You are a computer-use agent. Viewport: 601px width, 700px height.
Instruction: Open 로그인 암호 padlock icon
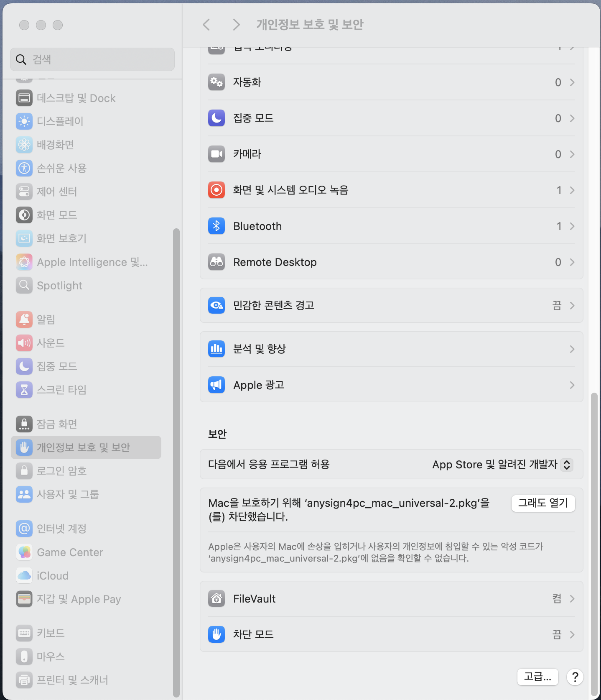pyautogui.click(x=24, y=471)
